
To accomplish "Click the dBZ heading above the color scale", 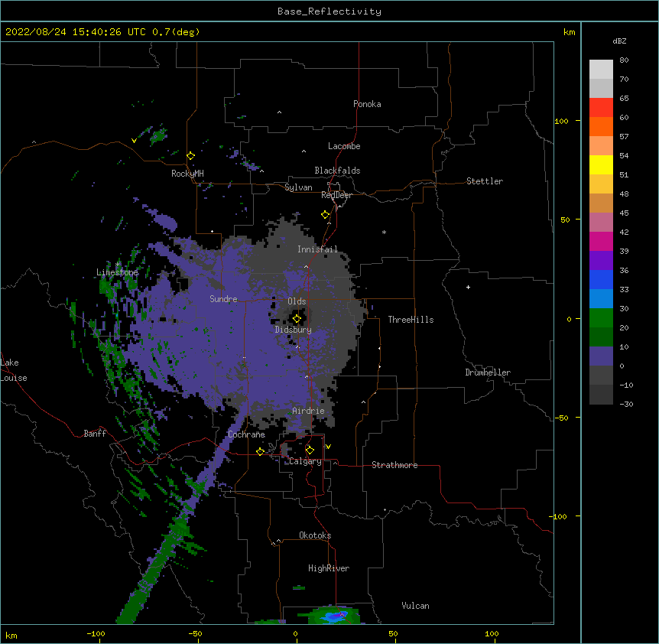I will pyautogui.click(x=619, y=41).
